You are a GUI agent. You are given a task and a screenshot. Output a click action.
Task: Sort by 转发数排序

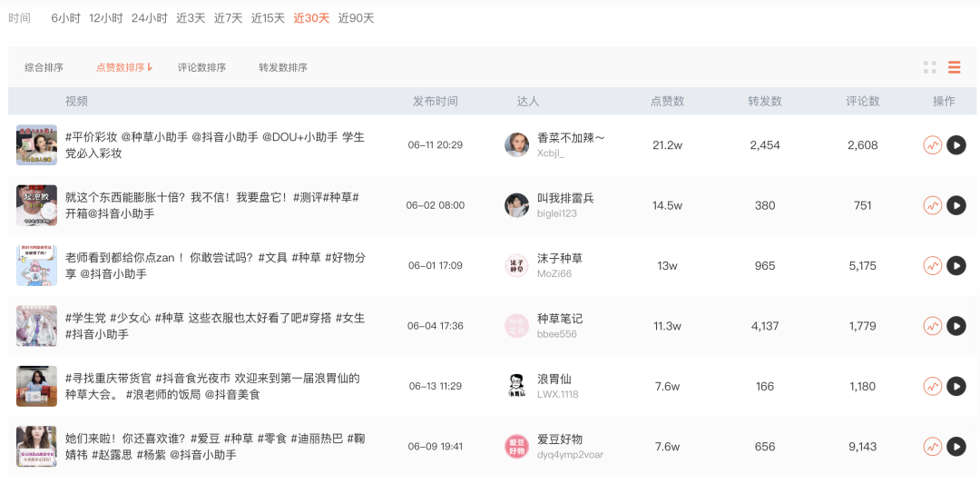[283, 67]
